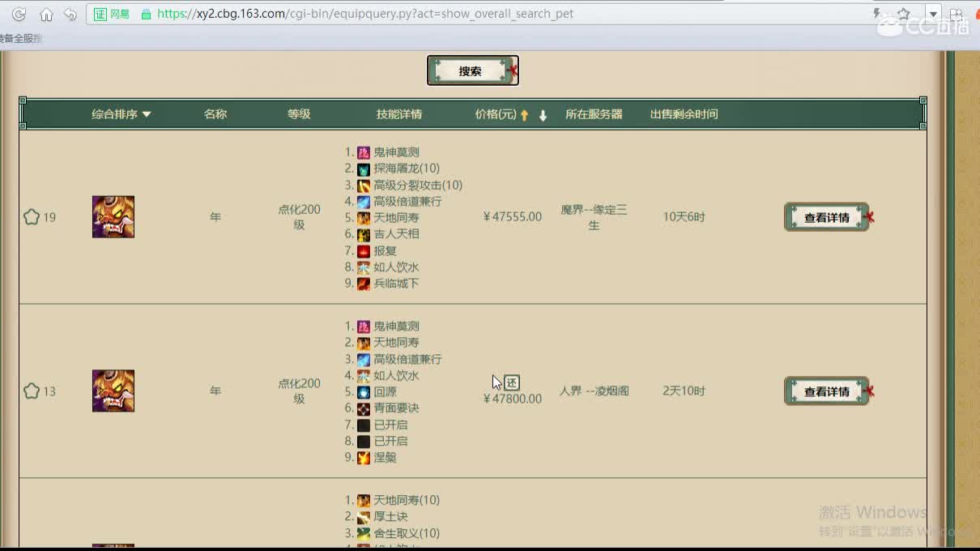This screenshot has width=980, height=551.
Task: Click the 回源 skill icon
Action: 364,392
